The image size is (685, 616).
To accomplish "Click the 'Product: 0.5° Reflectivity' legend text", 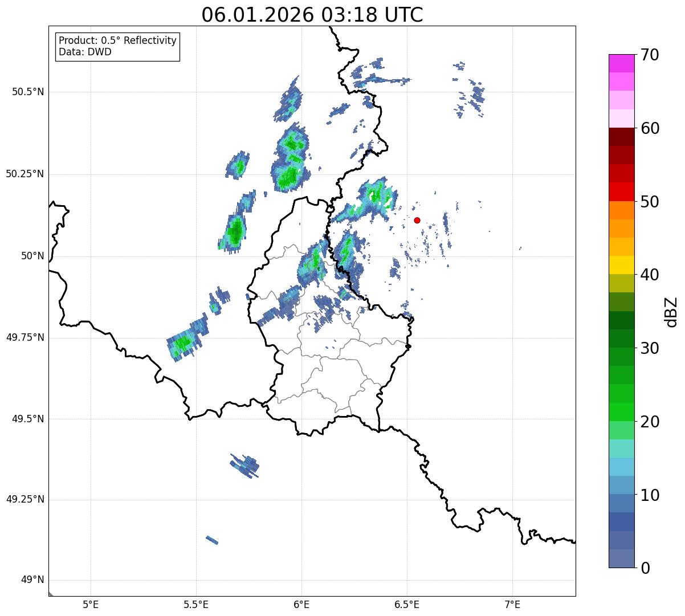I will [x=117, y=41].
